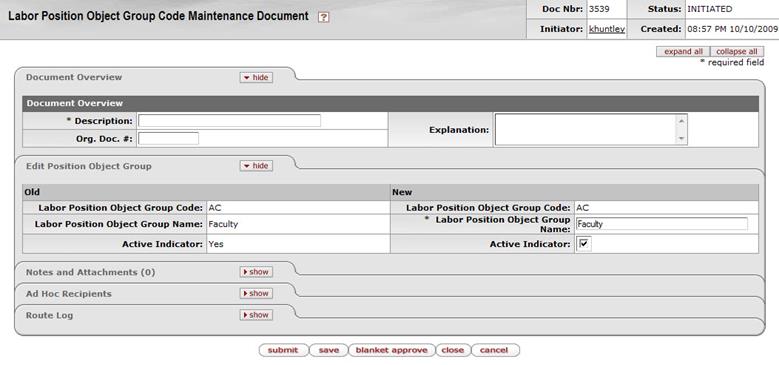The image size is (779, 365).
Task: Hide the Edit Position Object Group section
Action: pos(256,166)
